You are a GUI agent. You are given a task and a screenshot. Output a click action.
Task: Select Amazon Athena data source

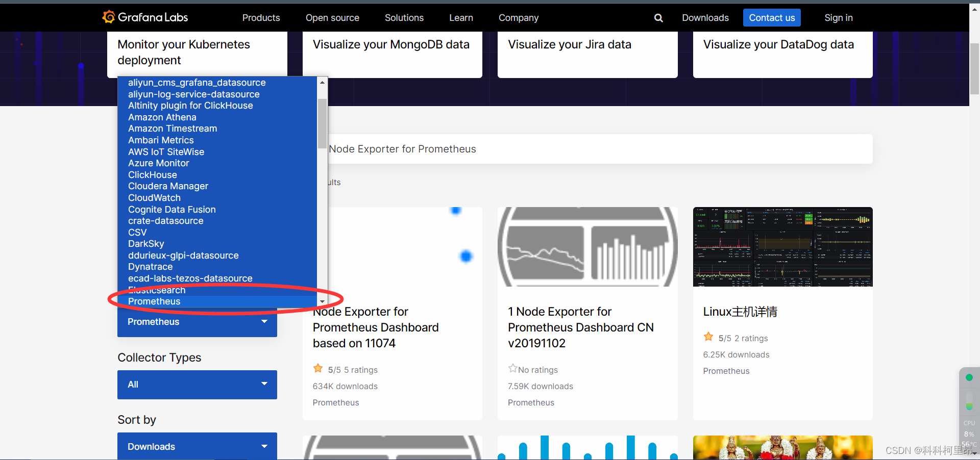tap(217, 117)
